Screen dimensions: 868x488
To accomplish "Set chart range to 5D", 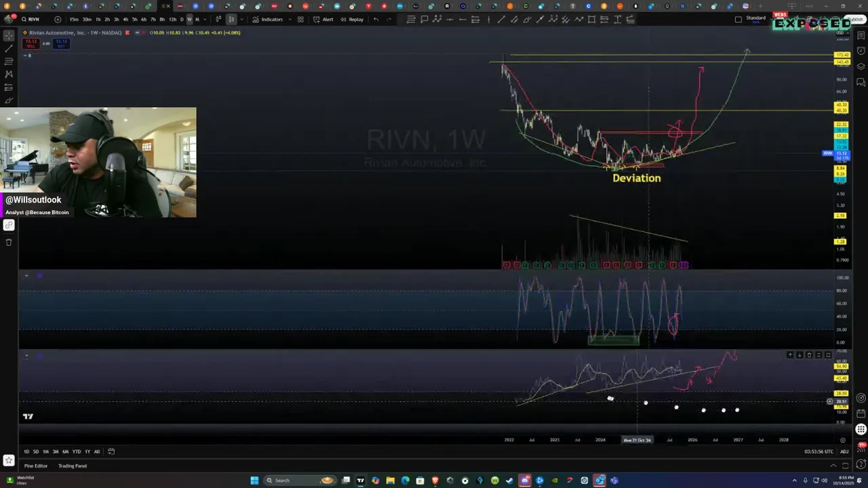I will (x=36, y=451).
